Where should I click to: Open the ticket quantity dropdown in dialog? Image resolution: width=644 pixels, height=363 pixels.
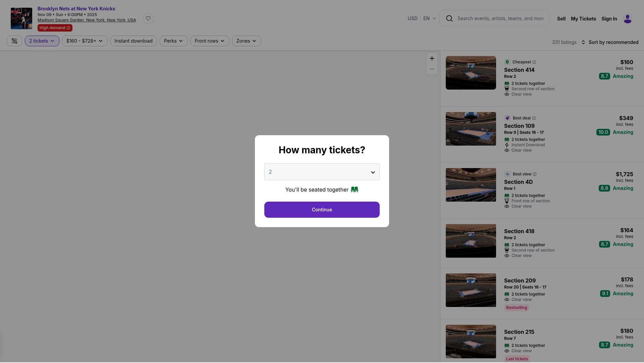(x=322, y=172)
